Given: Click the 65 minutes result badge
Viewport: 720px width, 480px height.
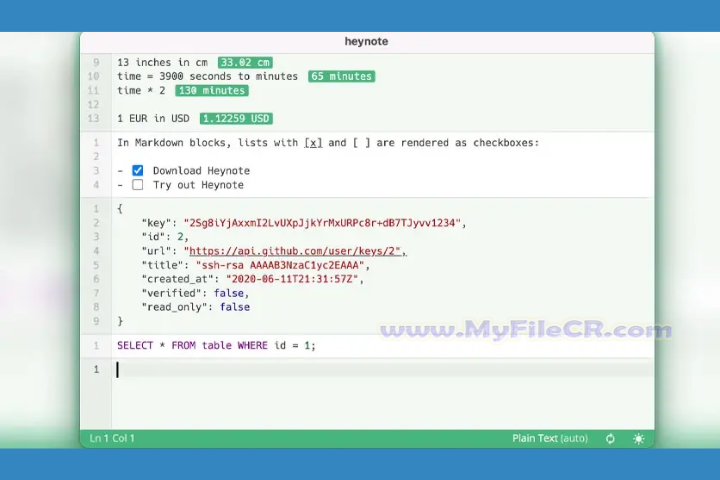Looking at the screenshot, I should click(x=341, y=76).
